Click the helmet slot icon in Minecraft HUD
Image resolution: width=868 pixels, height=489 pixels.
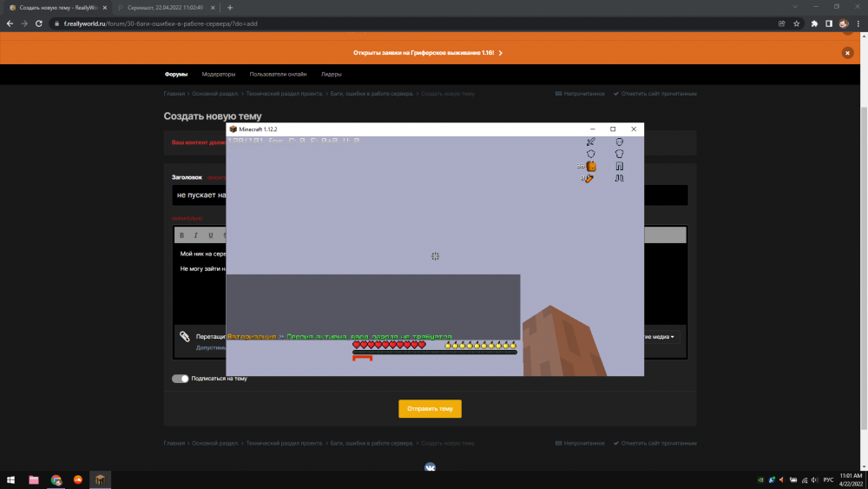619,142
